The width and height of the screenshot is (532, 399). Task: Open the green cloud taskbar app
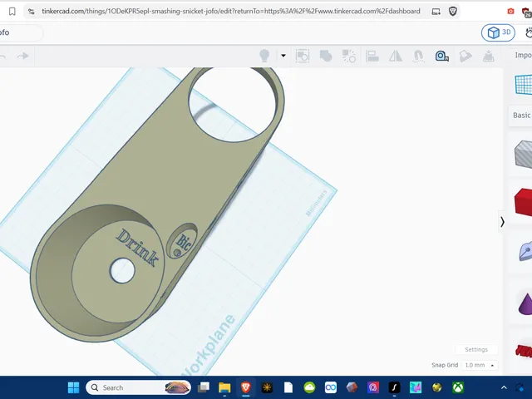(x=309, y=387)
